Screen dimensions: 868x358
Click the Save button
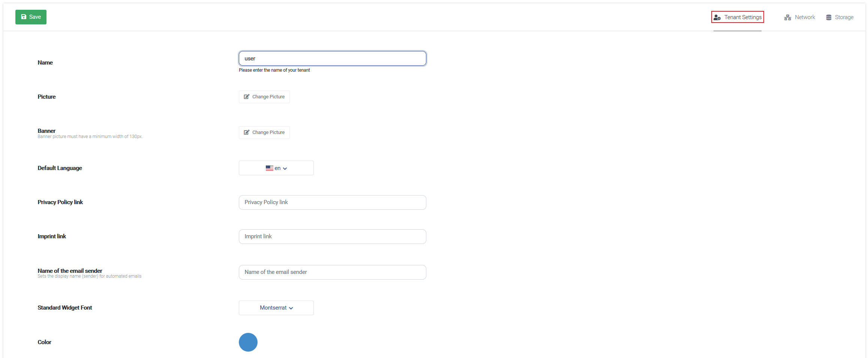pos(31,17)
